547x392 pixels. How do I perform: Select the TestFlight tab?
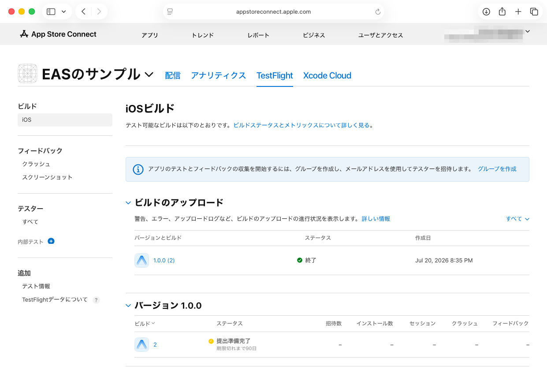(275, 75)
